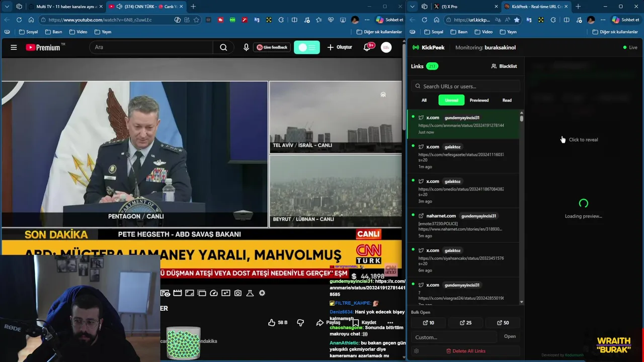Select the All filter tab
The width and height of the screenshot is (644, 362).
coord(424,100)
